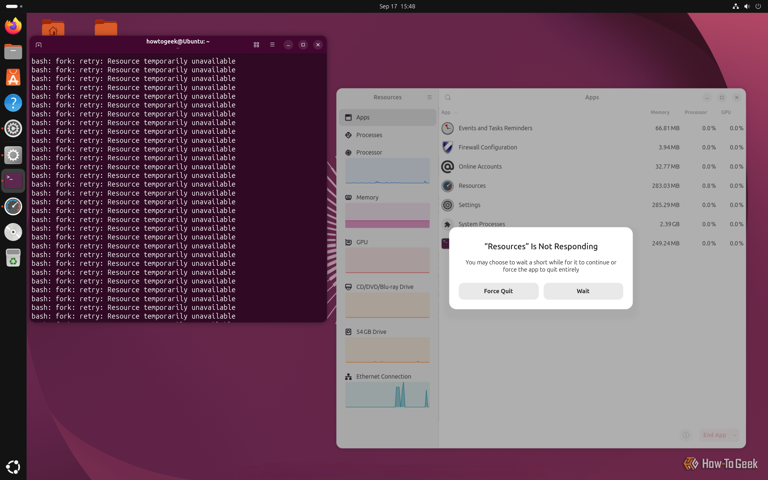Open Firefox from the Ubuntu dock

coord(13,25)
